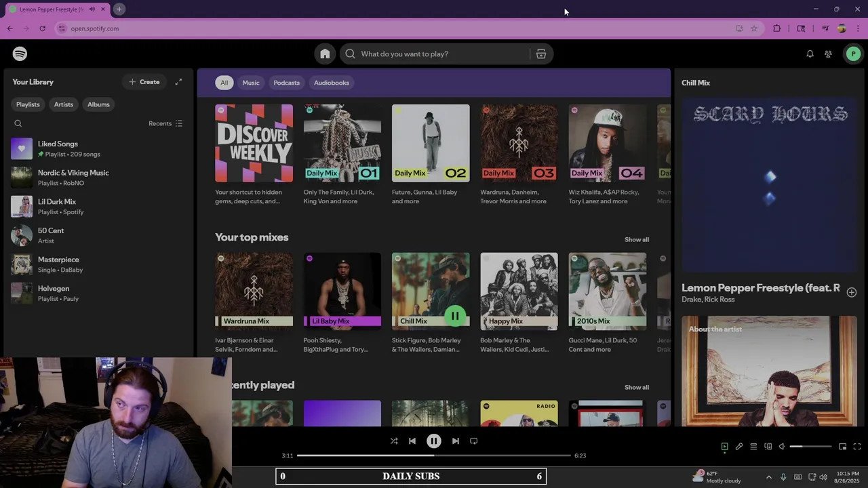Toggle shuffle in the player bar
Viewport: 868px width, 488px height.
pyautogui.click(x=394, y=441)
